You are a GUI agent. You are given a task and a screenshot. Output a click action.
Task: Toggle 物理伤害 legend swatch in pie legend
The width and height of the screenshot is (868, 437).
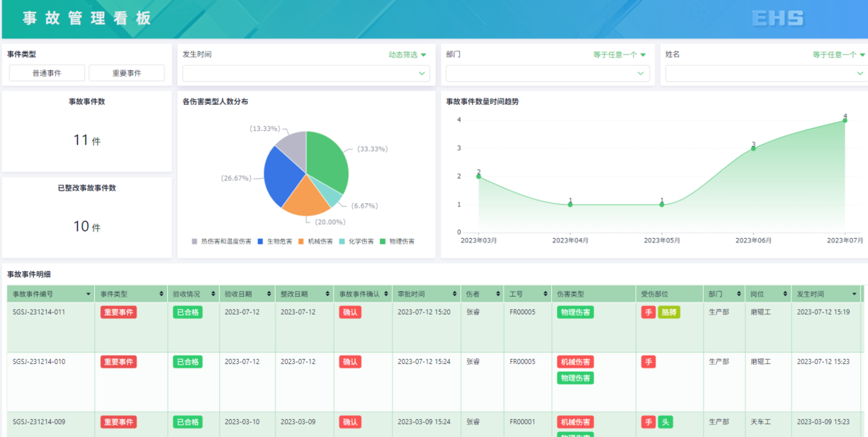coord(383,242)
